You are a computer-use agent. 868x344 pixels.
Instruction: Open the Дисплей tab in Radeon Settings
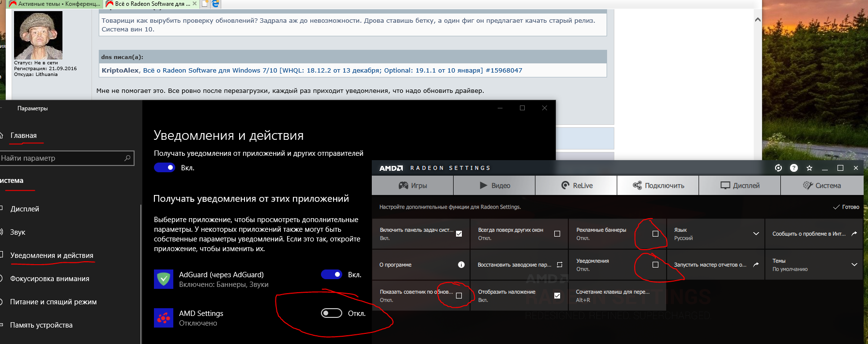(740, 185)
